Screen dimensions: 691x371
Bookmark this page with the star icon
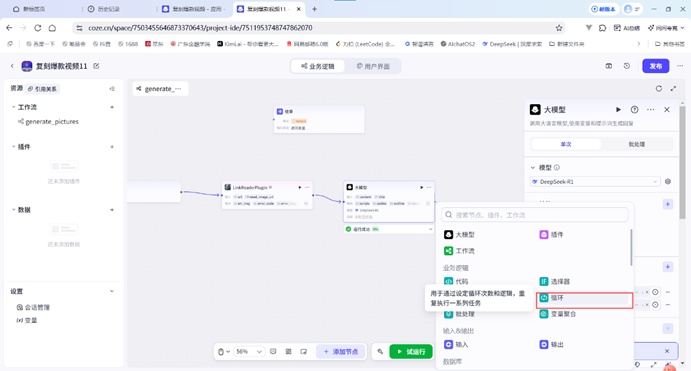tap(559, 28)
